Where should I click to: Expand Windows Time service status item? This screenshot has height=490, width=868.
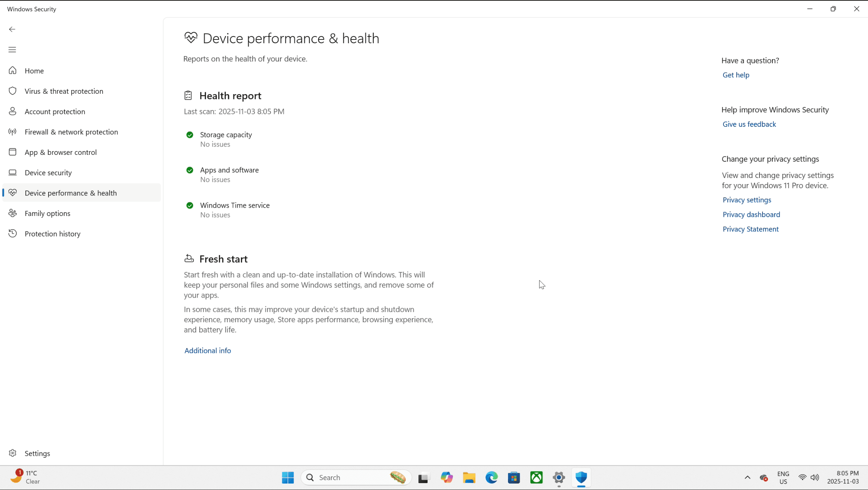234,205
